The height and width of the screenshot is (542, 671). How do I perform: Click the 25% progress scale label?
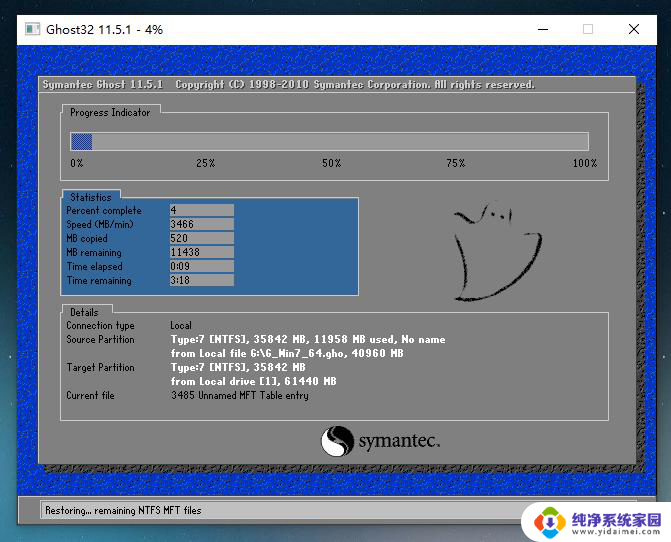205,163
